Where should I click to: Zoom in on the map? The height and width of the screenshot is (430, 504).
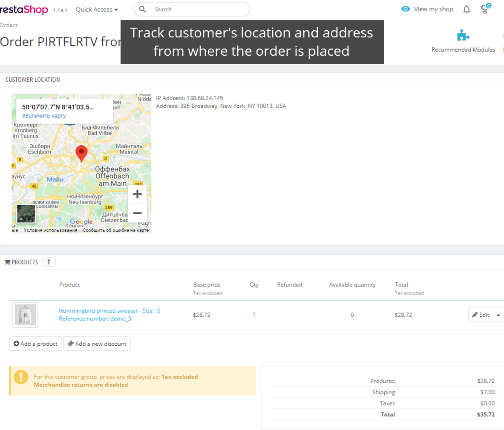click(x=137, y=194)
